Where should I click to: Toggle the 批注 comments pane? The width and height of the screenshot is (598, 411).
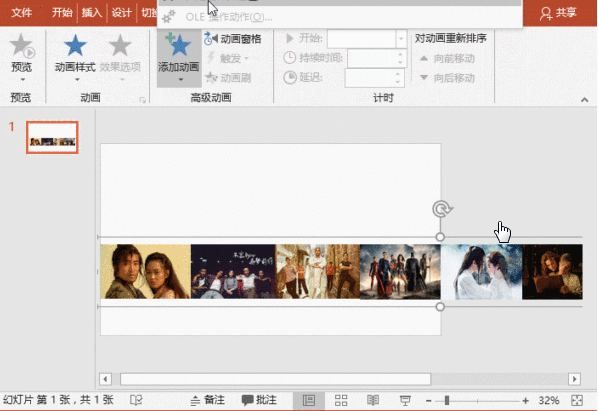[259, 400]
